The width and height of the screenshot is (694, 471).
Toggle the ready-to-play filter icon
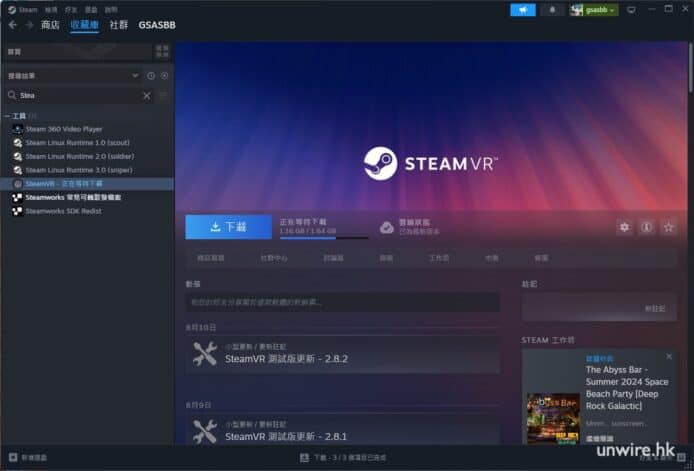(x=164, y=75)
